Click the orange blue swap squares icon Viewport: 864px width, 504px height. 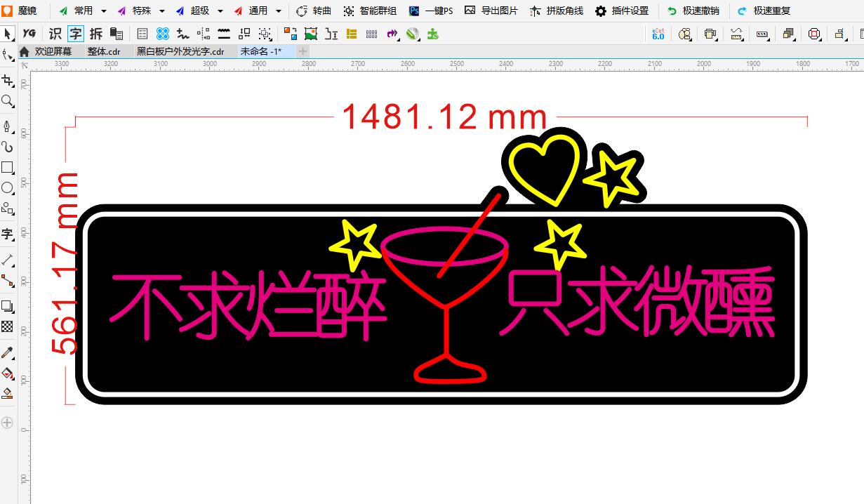point(291,33)
